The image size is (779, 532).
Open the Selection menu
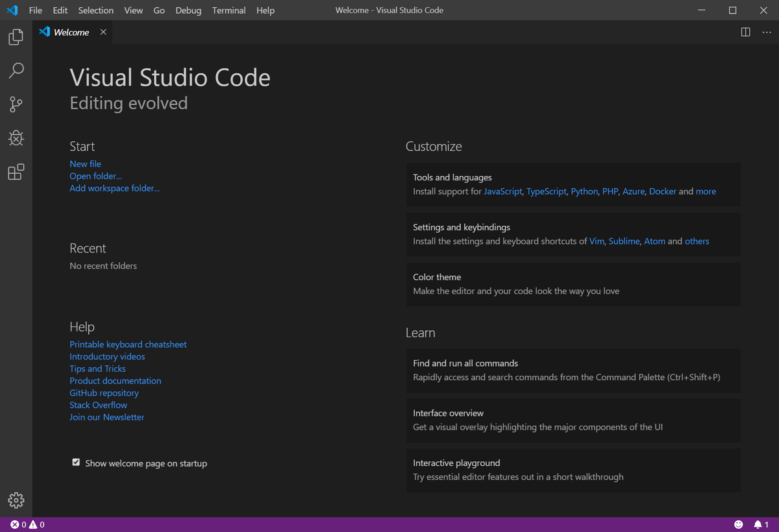click(x=96, y=10)
